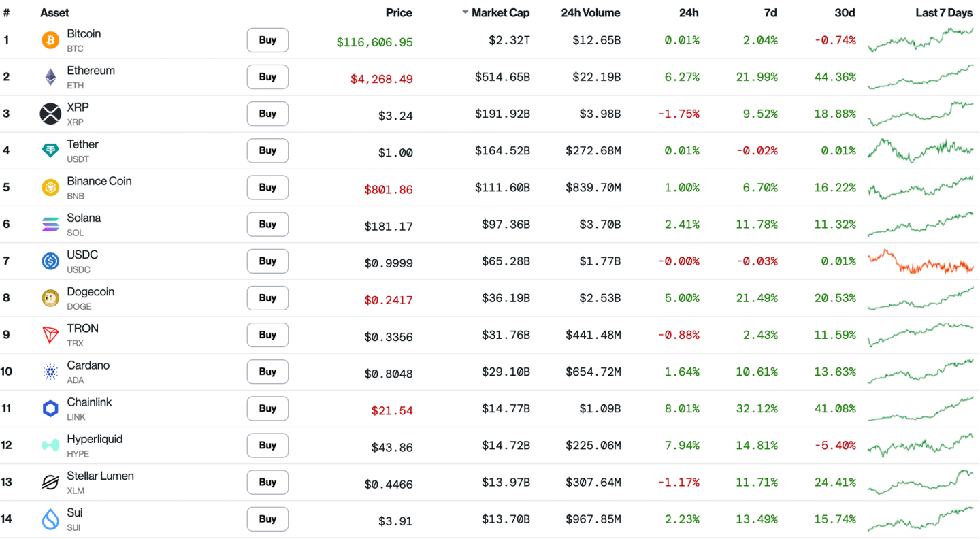
Task: Open Tether's 7-day sparkline chart
Action: click(920, 150)
